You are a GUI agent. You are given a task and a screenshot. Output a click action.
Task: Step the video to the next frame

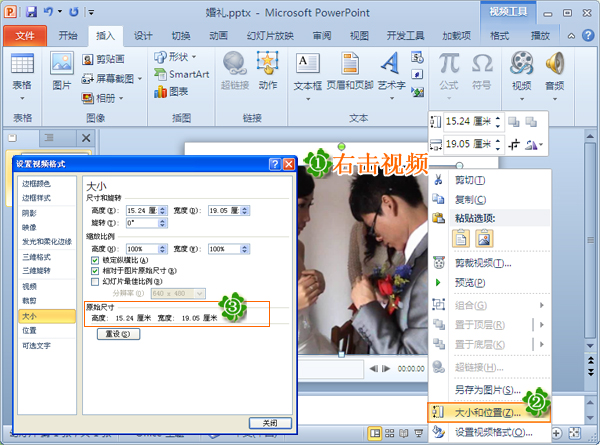(386, 368)
